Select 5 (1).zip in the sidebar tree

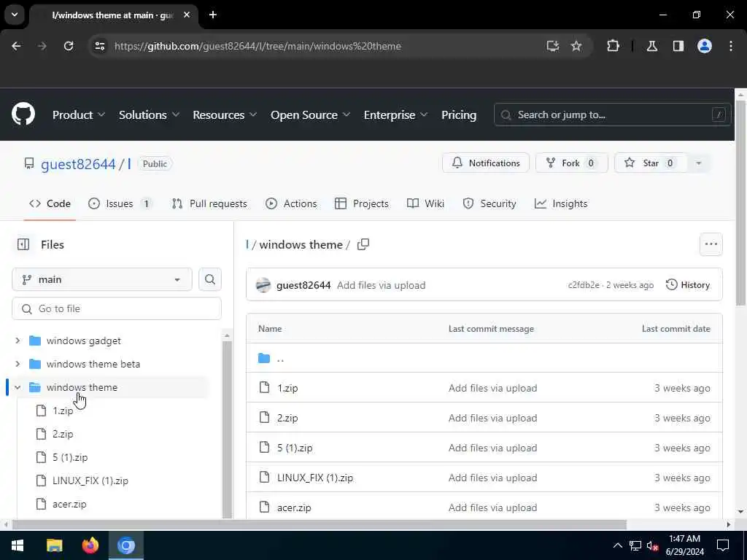point(70,458)
